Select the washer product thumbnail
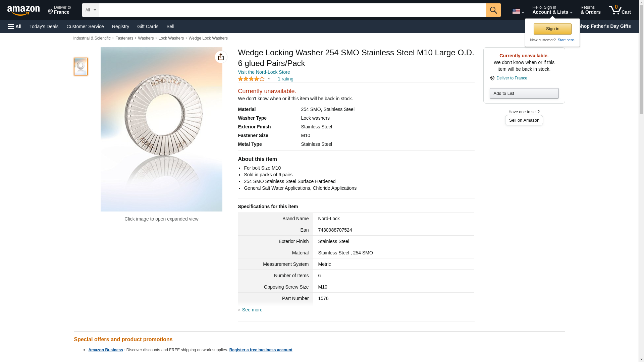The image size is (644, 362). point(80,66)
